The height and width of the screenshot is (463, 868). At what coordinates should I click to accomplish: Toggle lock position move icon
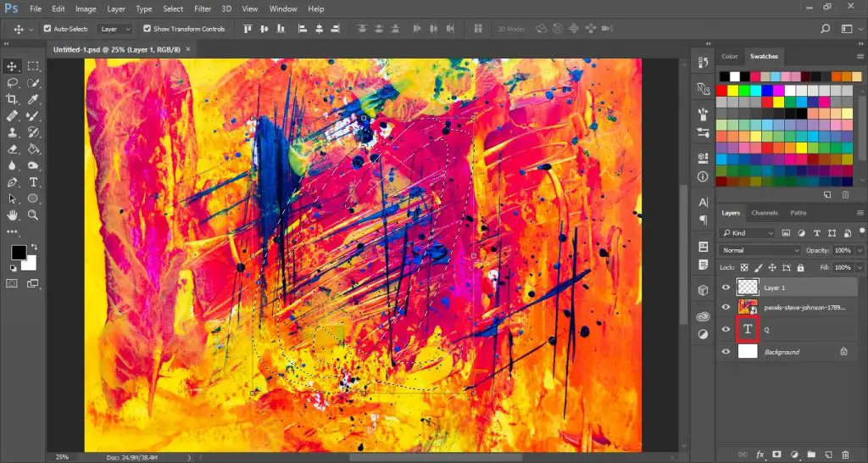coord(772,267)
